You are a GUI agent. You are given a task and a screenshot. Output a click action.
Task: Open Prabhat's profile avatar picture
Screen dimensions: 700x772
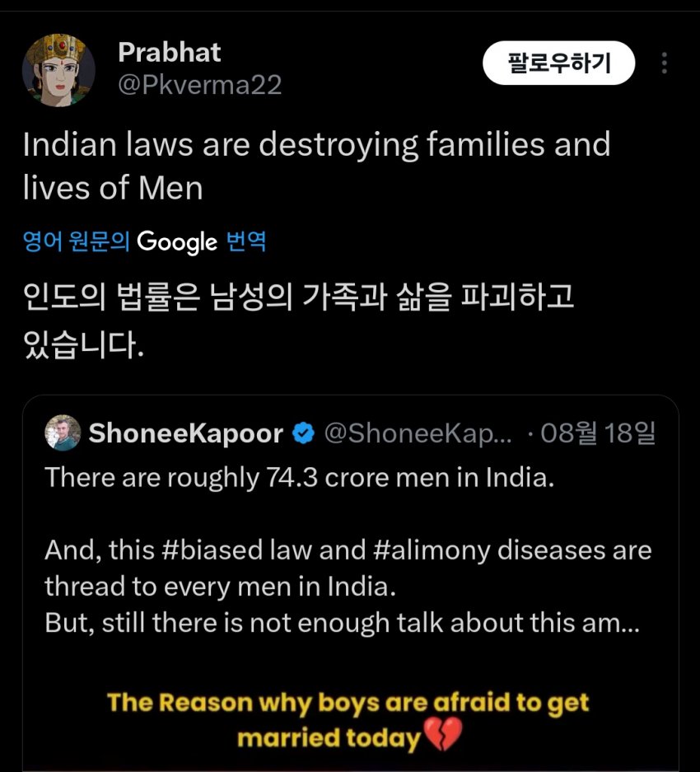pyautogui.click(x=58, y=72)
